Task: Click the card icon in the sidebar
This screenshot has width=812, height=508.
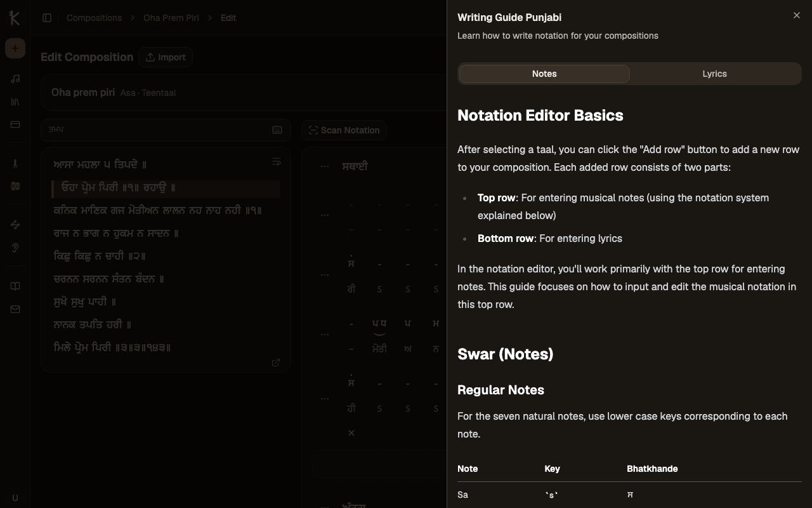Action: point(15,124)
